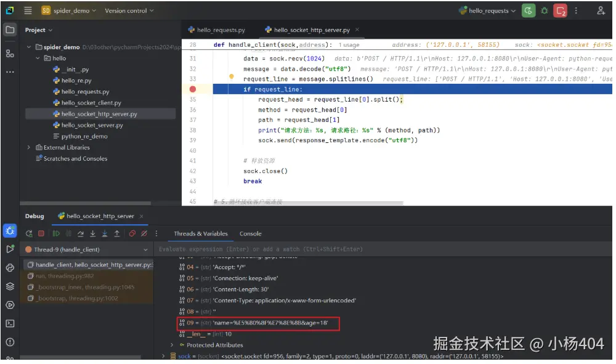Click Step Over icon in debug toolbar
This screenshot has width=616, height=364.
81,233
